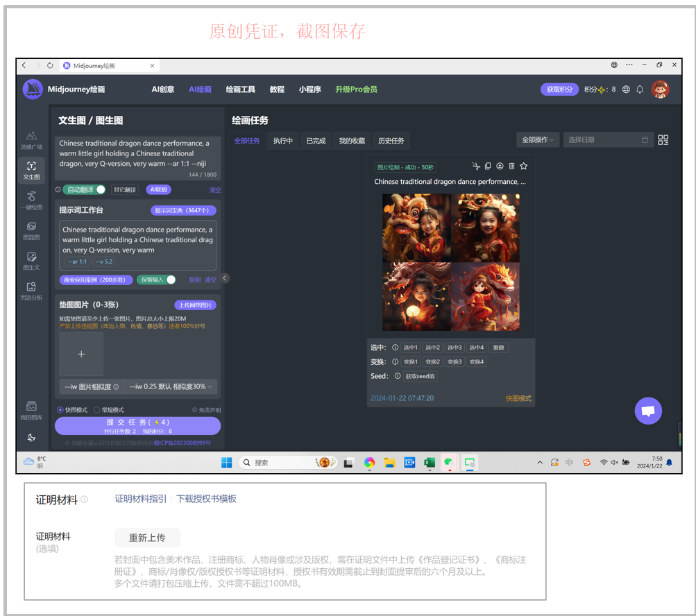Open 灵感广场 in the left sidebar
Image resolution: width=696 pixels, height=616 pixels.
tap(31, 141)
